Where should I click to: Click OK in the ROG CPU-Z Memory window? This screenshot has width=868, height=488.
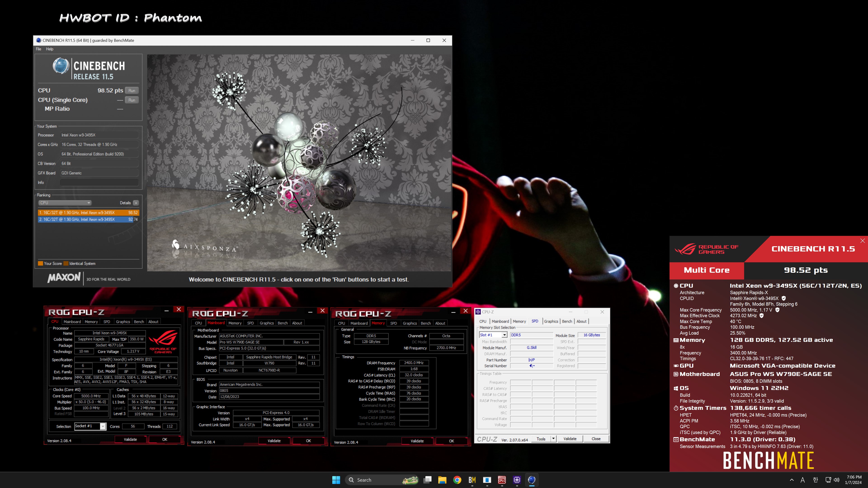click(x=452, y=441)
